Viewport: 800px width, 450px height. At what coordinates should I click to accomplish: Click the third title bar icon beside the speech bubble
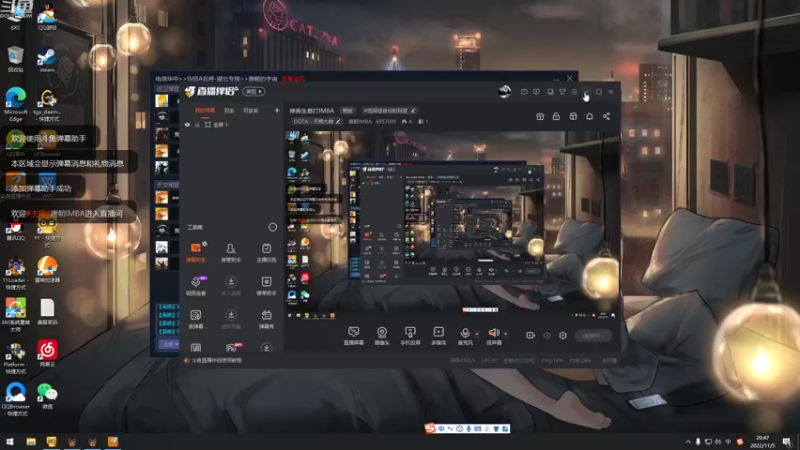pyautogui.click(x=550, y=92)
